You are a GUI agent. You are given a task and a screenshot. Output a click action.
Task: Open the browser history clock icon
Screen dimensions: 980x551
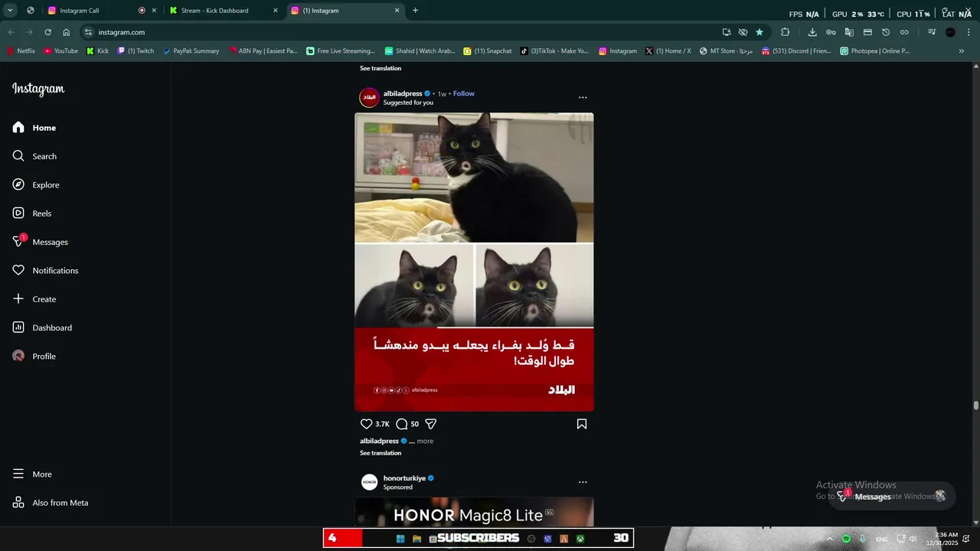tap(886, 32)
